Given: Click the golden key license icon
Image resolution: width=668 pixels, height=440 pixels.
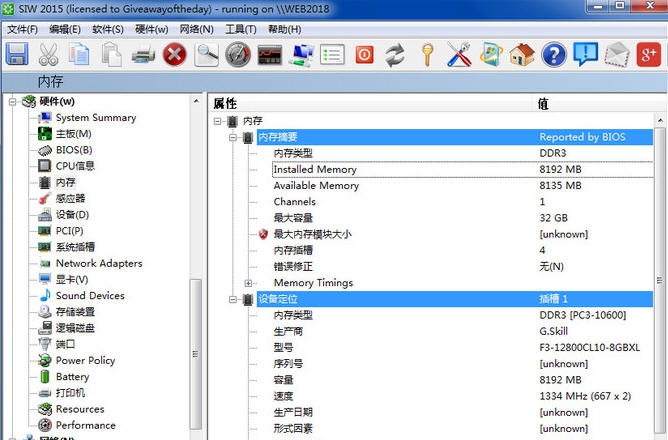Looking at the screenshot, I should pyautogui.click(x=427, y=55).
